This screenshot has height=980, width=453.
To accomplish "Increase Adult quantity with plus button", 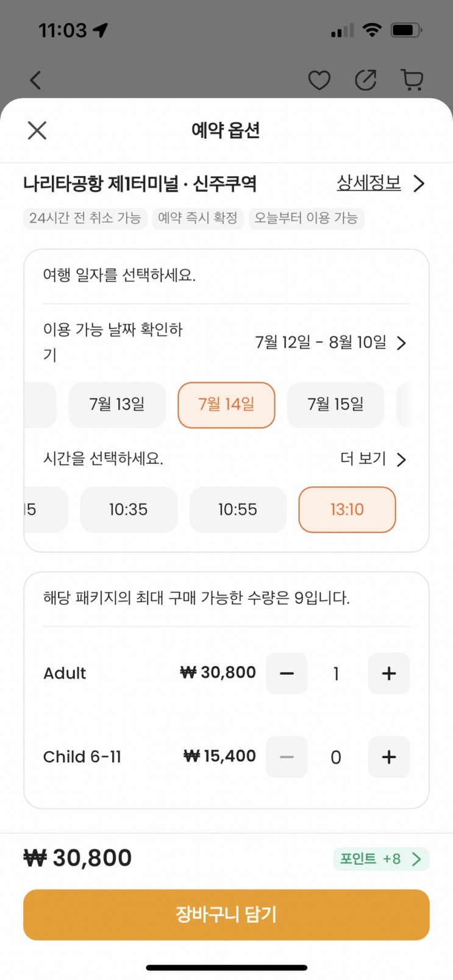I will click(388, 673).
